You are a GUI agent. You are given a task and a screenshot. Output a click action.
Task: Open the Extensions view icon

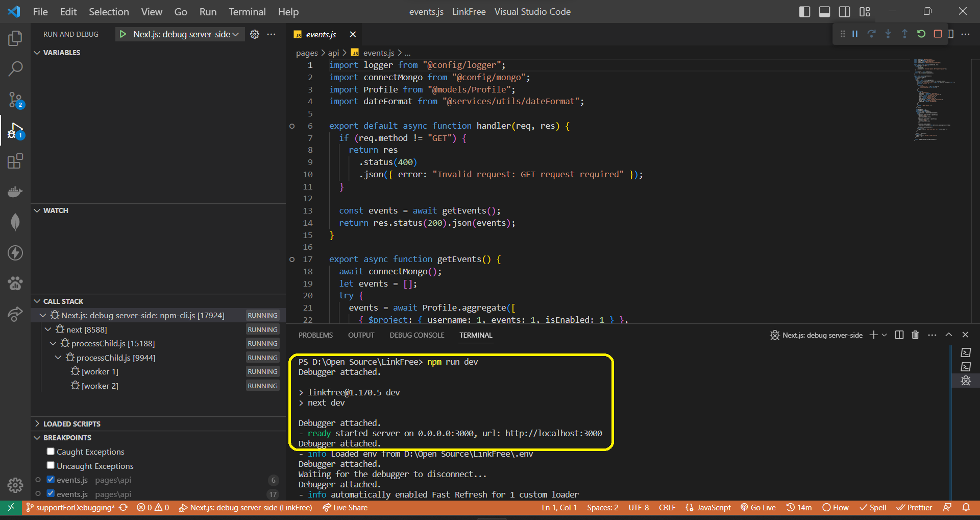(x=15, y=161)
